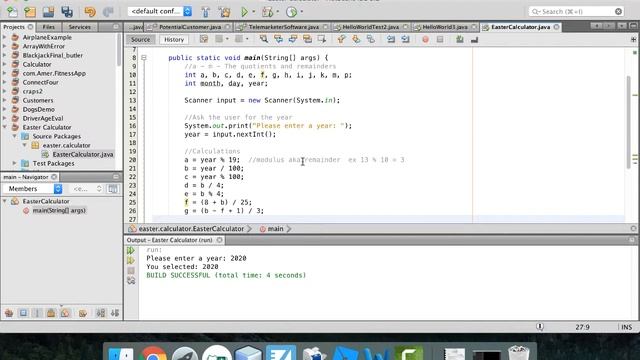Collapse the main method code fold
Image resolution: width=640 pixels, height=360 pixels.
[144, 58]
